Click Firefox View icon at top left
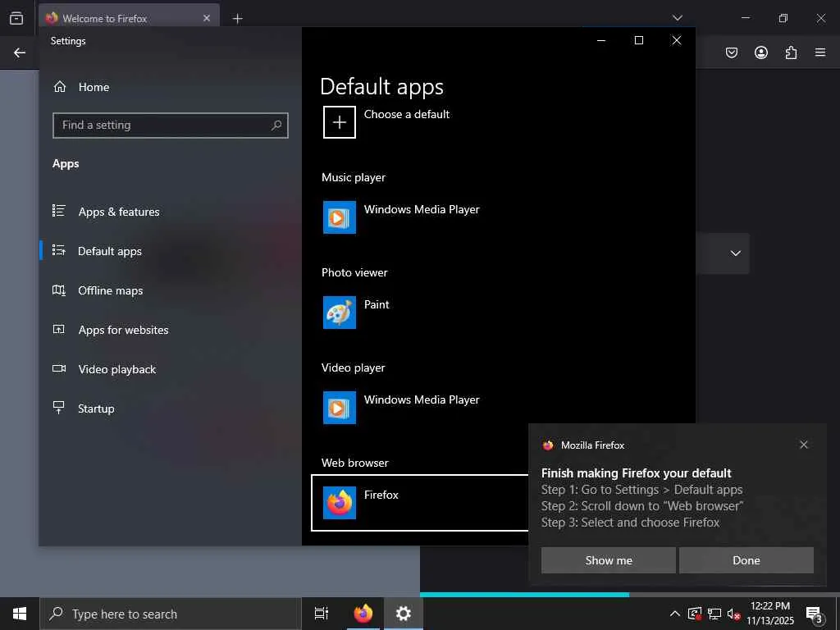 click(16, 18)
